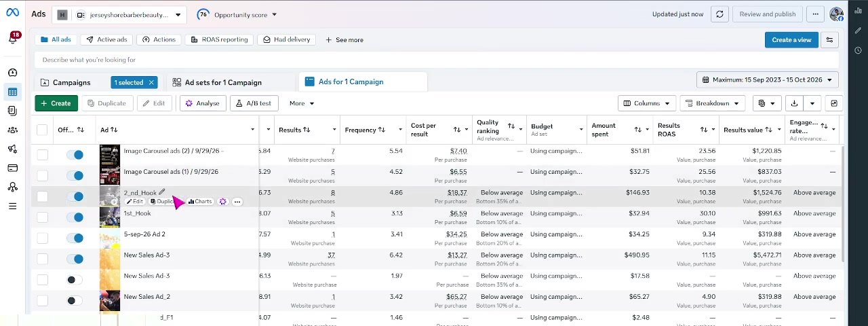The height and width of the screenshot is (326, 868).
Task: Open the campaigns table icon in sidebar
Action: tap(12, 92)
